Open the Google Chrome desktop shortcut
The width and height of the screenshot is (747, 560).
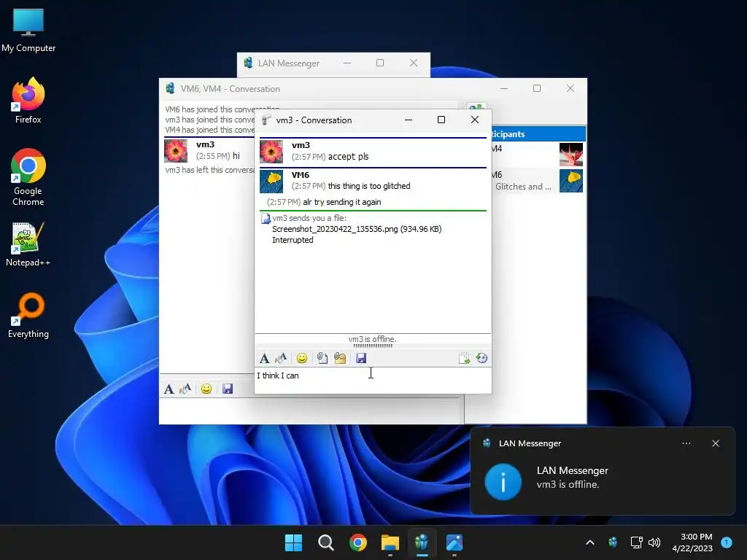pyautogui.click(x=28, y=177)
